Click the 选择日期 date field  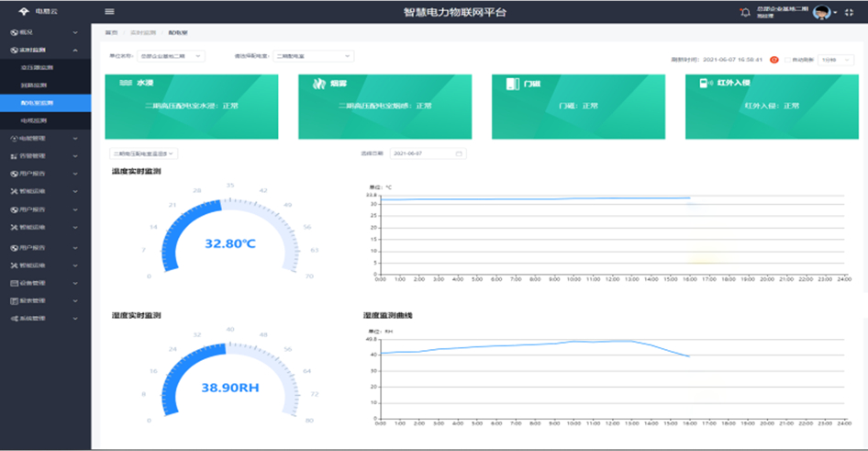click(x=428, y=153)
